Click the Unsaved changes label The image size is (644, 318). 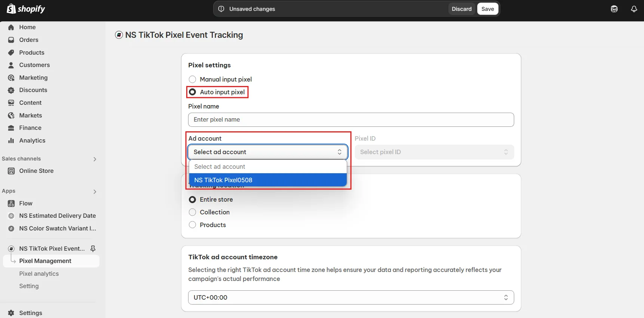(252, 9)
